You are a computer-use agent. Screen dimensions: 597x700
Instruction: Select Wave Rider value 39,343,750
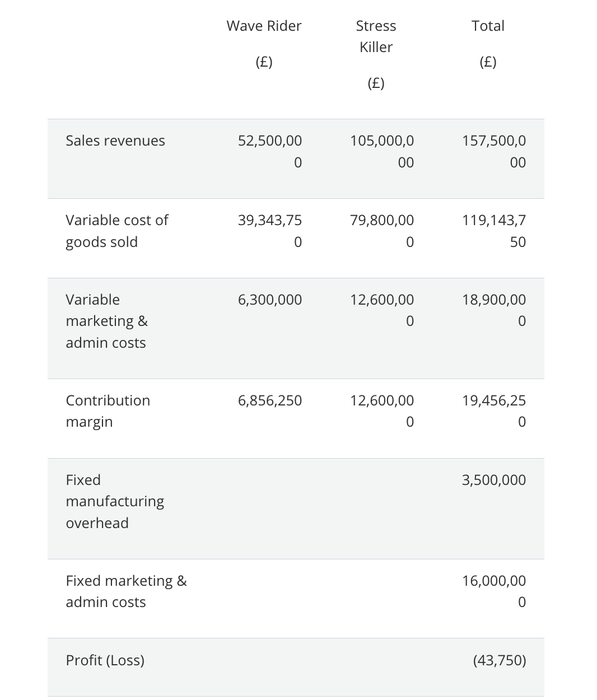270,231
